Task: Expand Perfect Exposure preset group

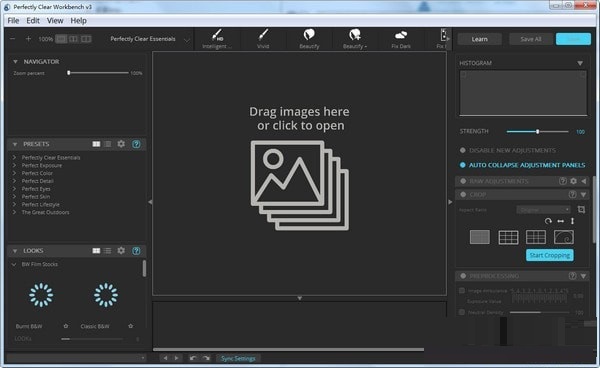Action: pyautogui.click(x=14, y=165)
